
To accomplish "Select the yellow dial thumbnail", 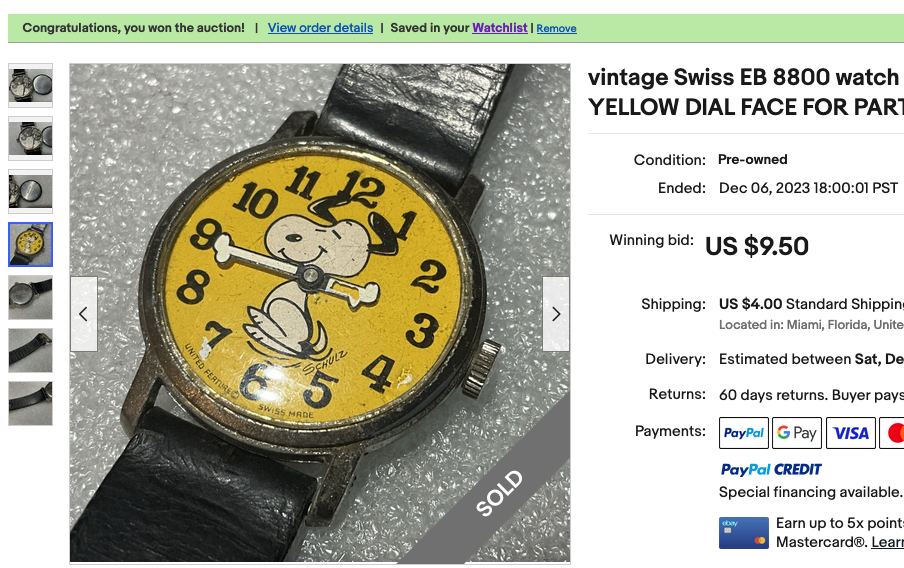I will pos(31,244).
